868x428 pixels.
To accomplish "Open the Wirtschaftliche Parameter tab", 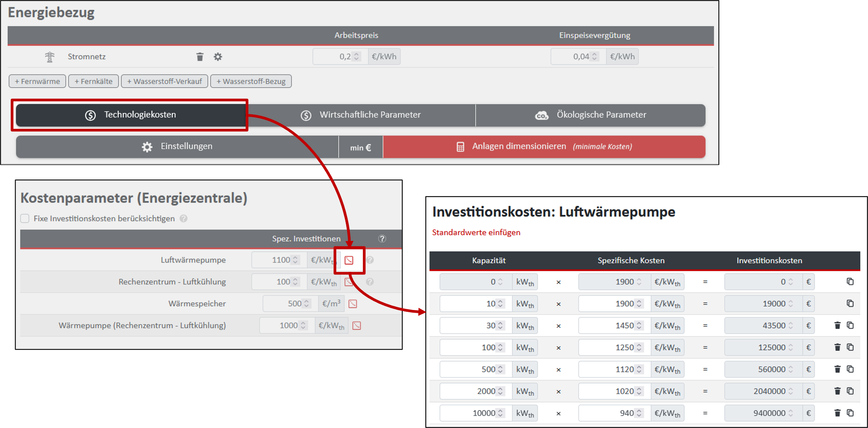I will pyautogui.click(x=361, y=115).
